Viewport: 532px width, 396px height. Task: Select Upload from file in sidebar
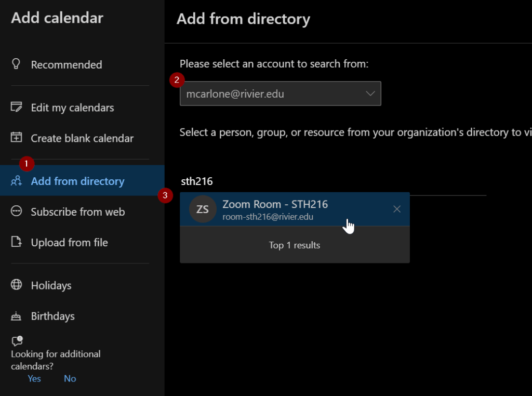click(x=69, y=243)
